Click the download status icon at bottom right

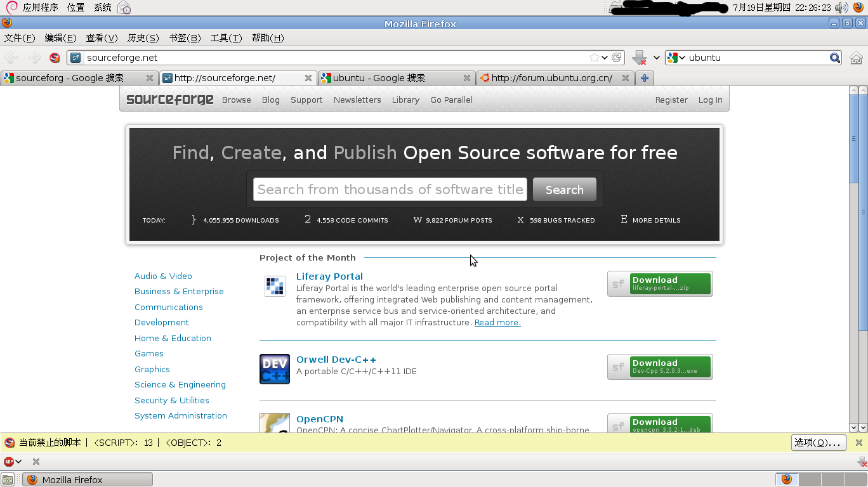pyautogui.click(x=862, y=462)
